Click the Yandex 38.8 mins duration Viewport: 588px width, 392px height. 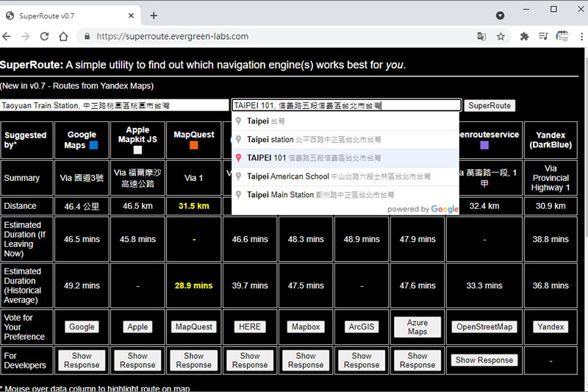coord(551,239)
